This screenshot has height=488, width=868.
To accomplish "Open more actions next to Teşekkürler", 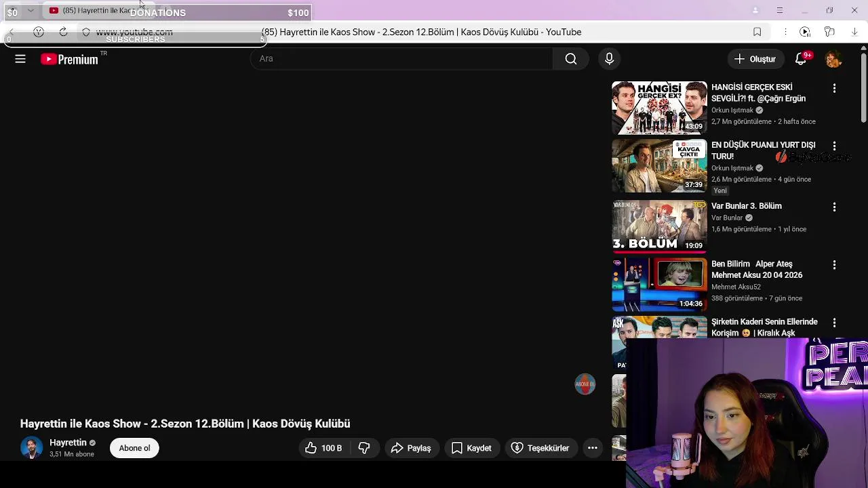I will point(593,448).
